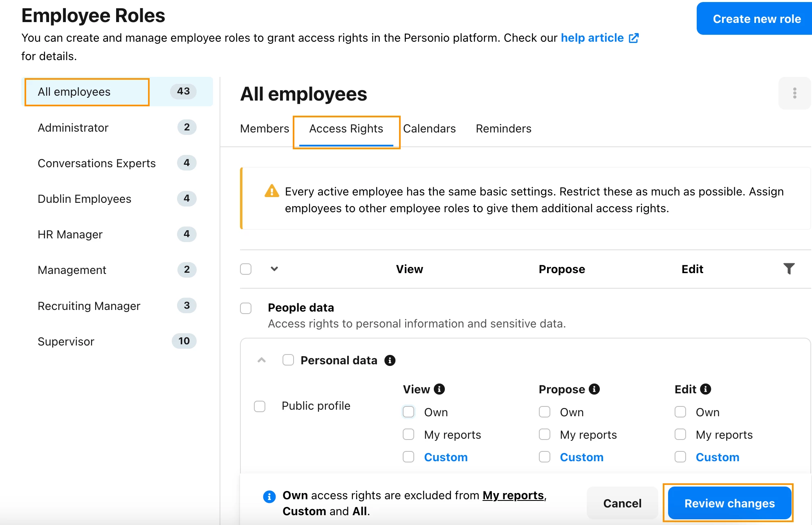The image size is (812, 525).
Task: Open the dropdown chevron next to header checkbox
Action: 274,269
